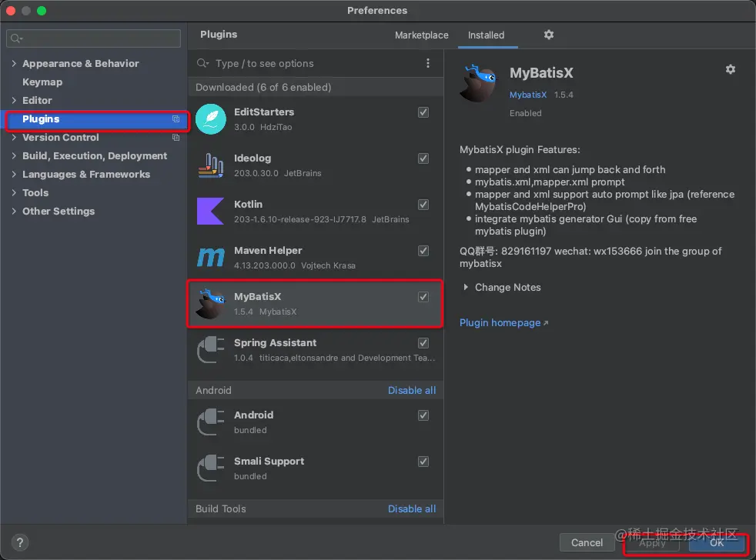Click the Spring Assistant plug icon
Image resolution: width=756 pixels, height=560 pixels.
(211, 350)
